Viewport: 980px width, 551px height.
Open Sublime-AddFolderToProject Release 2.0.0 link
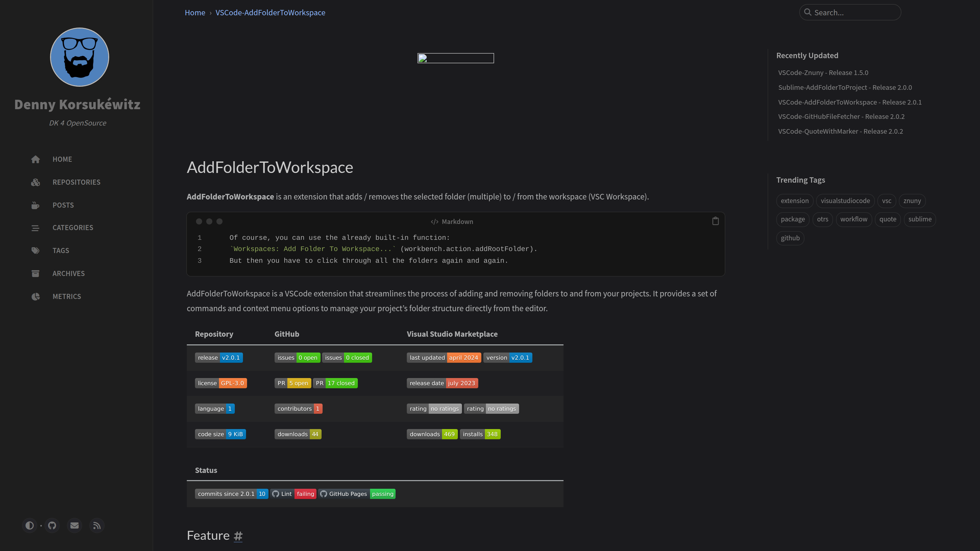point(844,87)
